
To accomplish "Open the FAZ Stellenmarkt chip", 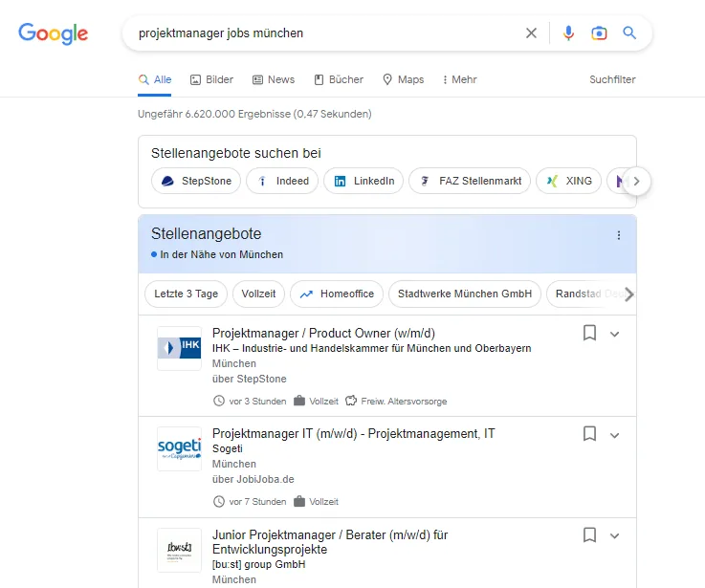I will click(x=470, y=181).
